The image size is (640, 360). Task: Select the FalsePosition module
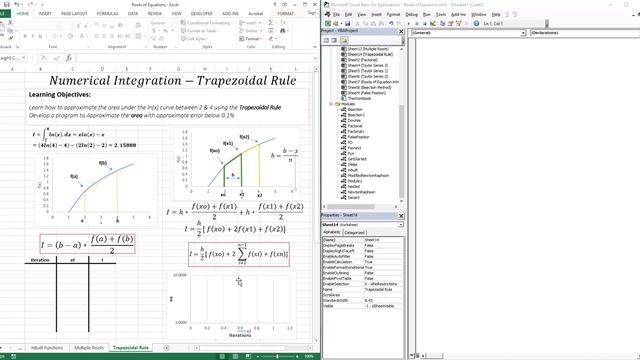(358, 137)
